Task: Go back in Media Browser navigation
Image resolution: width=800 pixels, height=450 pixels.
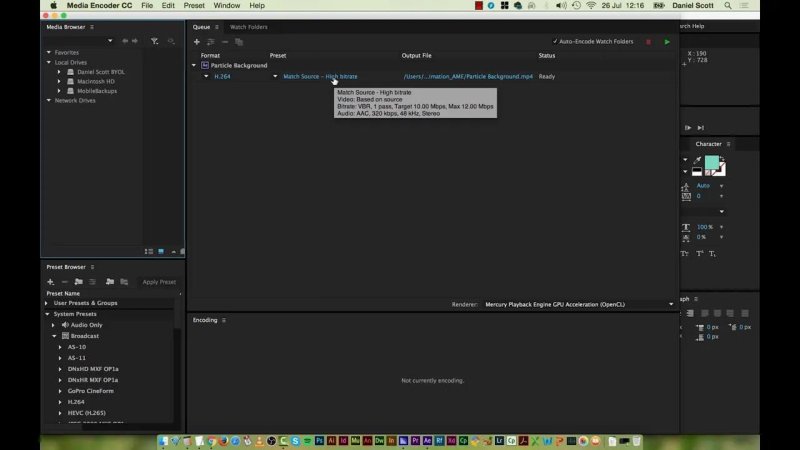Action: click(124, 41)
